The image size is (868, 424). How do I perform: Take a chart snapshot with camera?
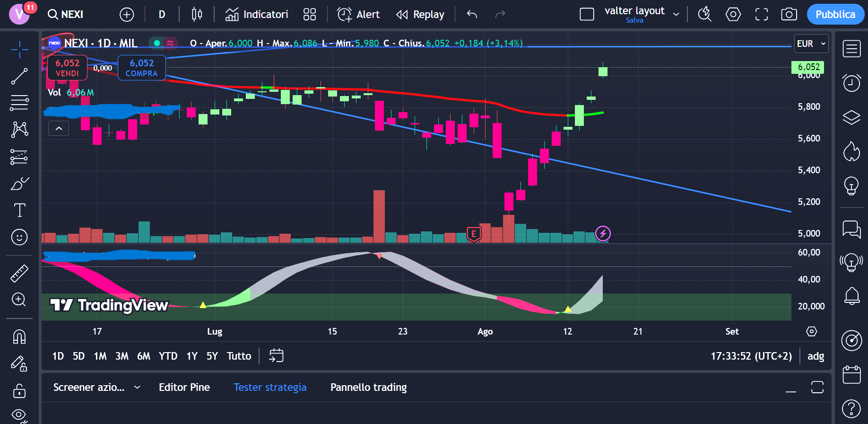[x=789, y=15]
